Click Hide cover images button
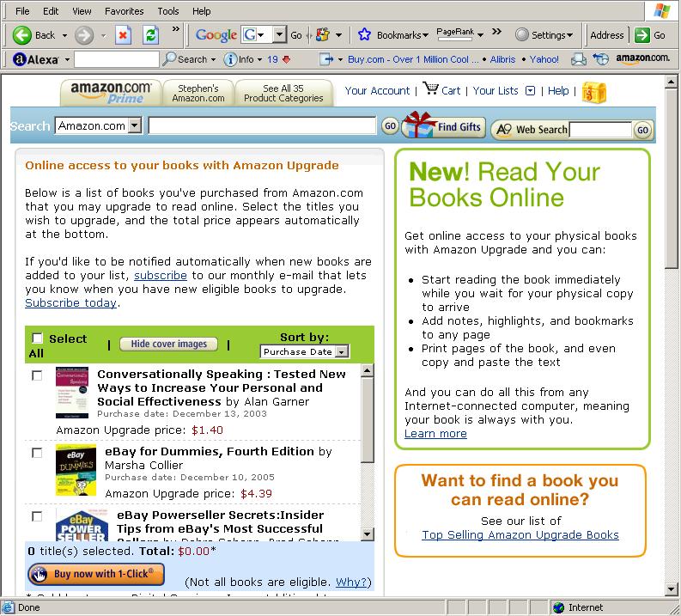 (x=169, y=344)
